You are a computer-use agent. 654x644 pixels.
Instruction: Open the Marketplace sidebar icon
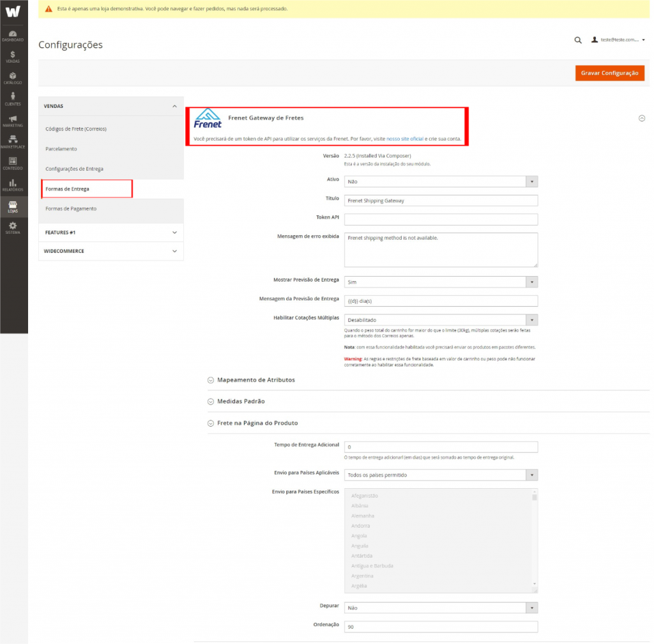13,142
